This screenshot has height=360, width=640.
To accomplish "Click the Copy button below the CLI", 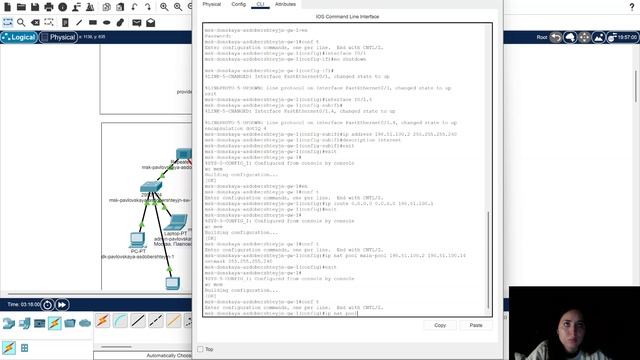I will point(440,325).
